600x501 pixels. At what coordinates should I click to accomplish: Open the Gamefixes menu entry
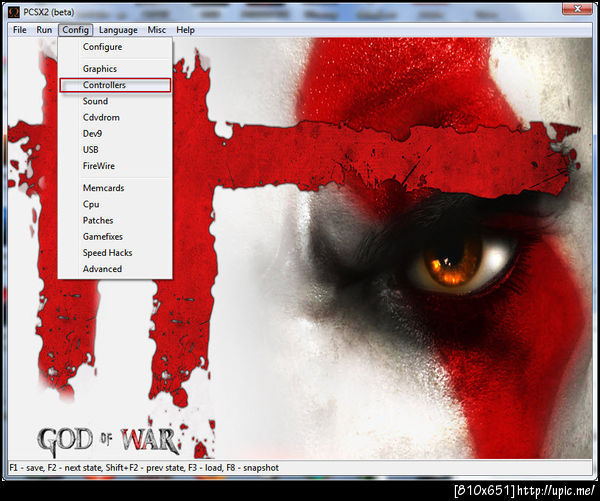tap(115, 237)
